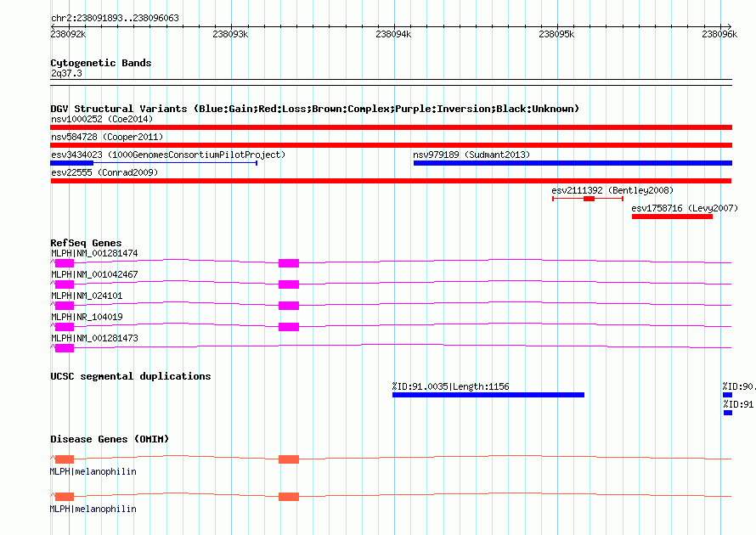This screenshot has width=756, height=535.
Task: Click the thick blue segment of esv3434023
Action: pyautogui.click(x=72, y=163)
